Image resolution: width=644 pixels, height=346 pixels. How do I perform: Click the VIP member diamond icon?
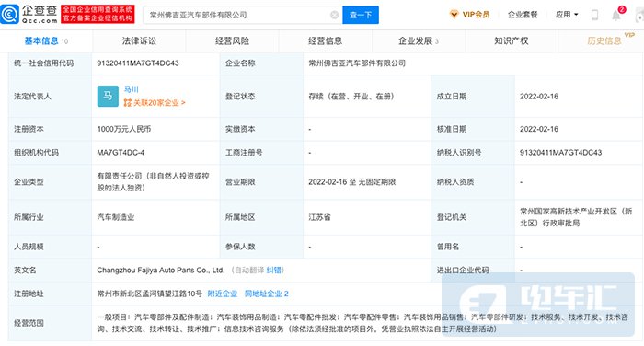tap(454, 15)
